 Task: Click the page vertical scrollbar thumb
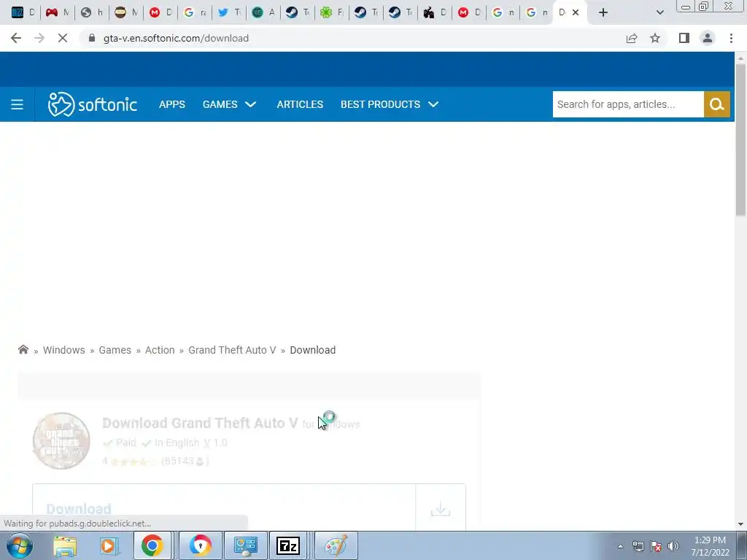coord(740,139)
